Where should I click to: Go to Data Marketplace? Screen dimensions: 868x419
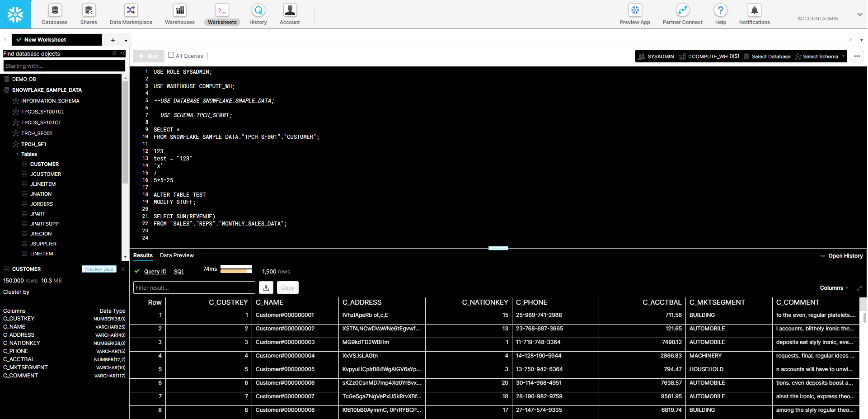click(x=131, y=14)
